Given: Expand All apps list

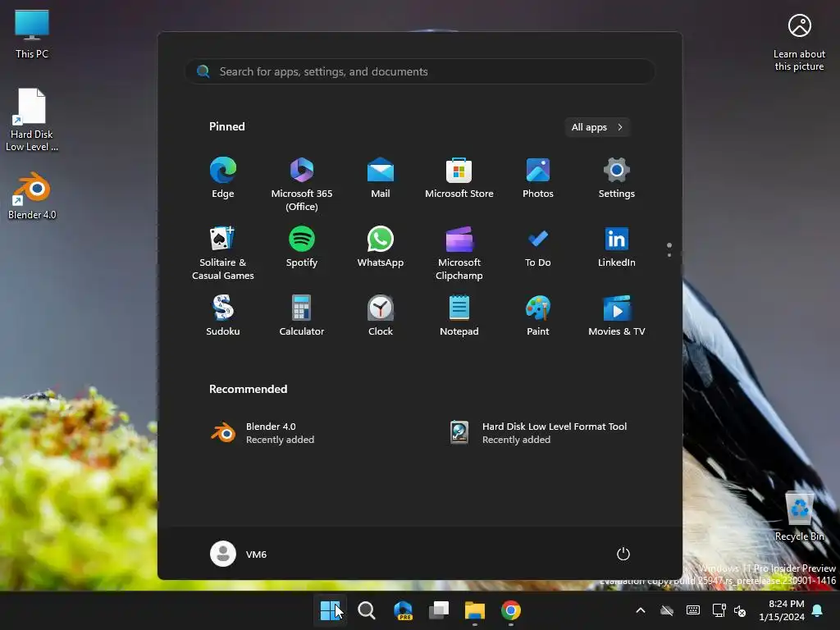Looking at the screenshot, I should (597, 127).
